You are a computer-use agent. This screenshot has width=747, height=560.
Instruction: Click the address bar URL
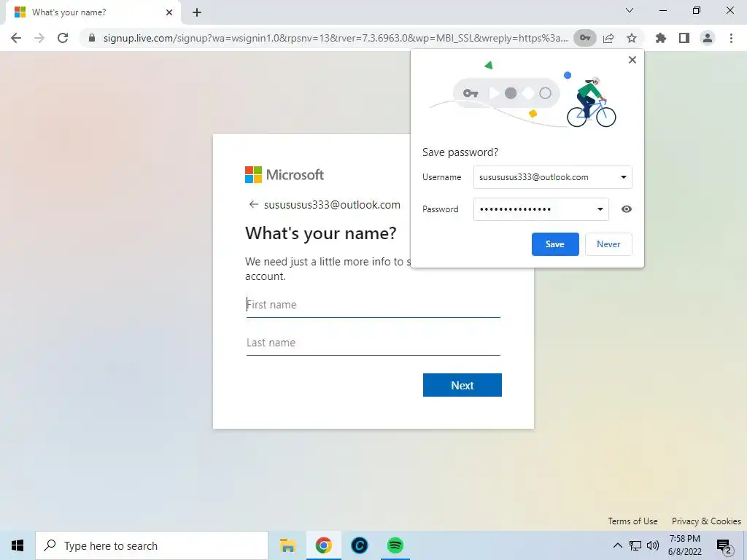pyautogui.click(x=336, y=38)
